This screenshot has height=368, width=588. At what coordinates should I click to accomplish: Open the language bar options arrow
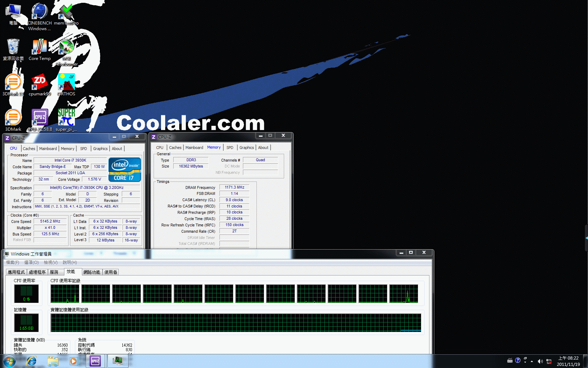[x=525, y=362]
